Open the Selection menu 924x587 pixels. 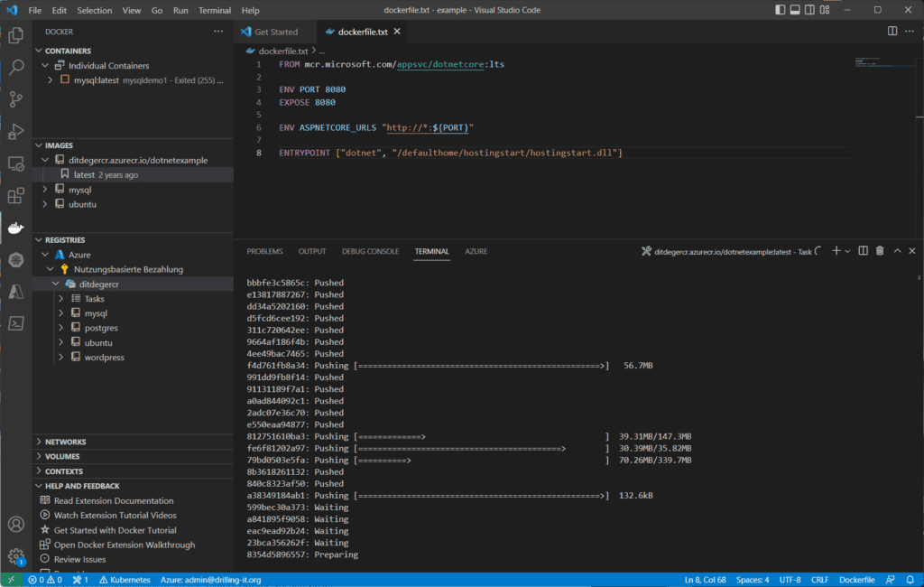pos(94,10)
